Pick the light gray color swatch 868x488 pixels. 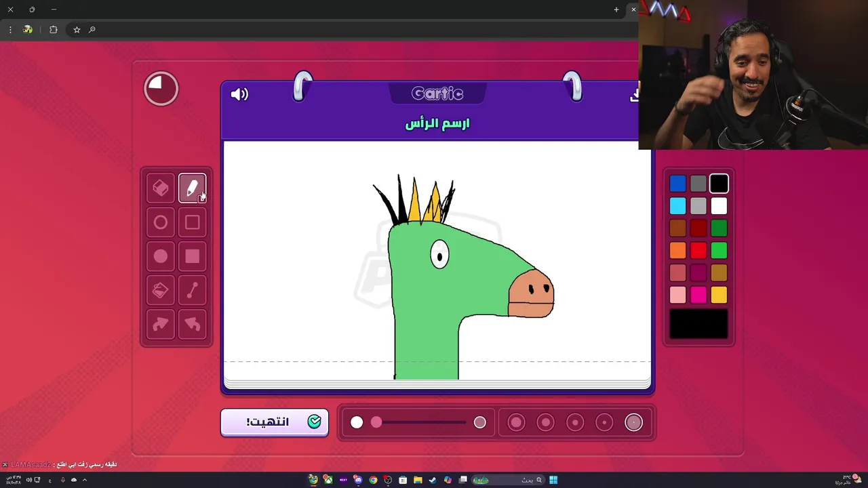(x=698, y=206)
